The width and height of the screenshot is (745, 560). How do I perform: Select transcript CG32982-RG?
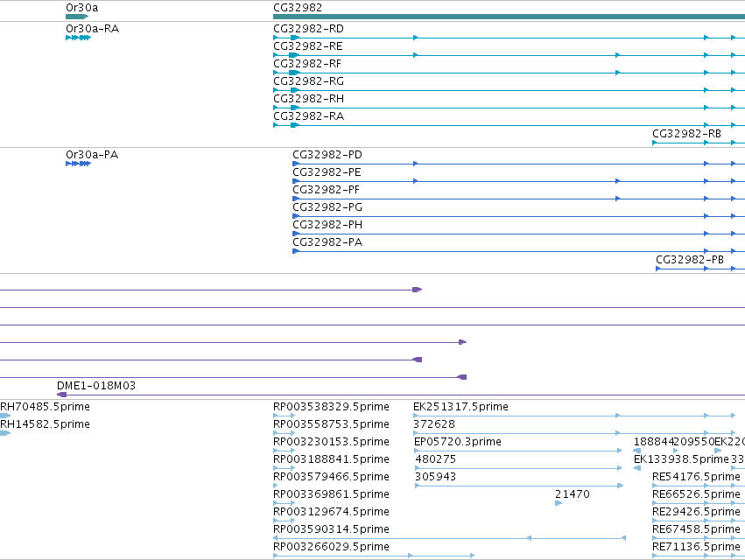click(308, 81)
